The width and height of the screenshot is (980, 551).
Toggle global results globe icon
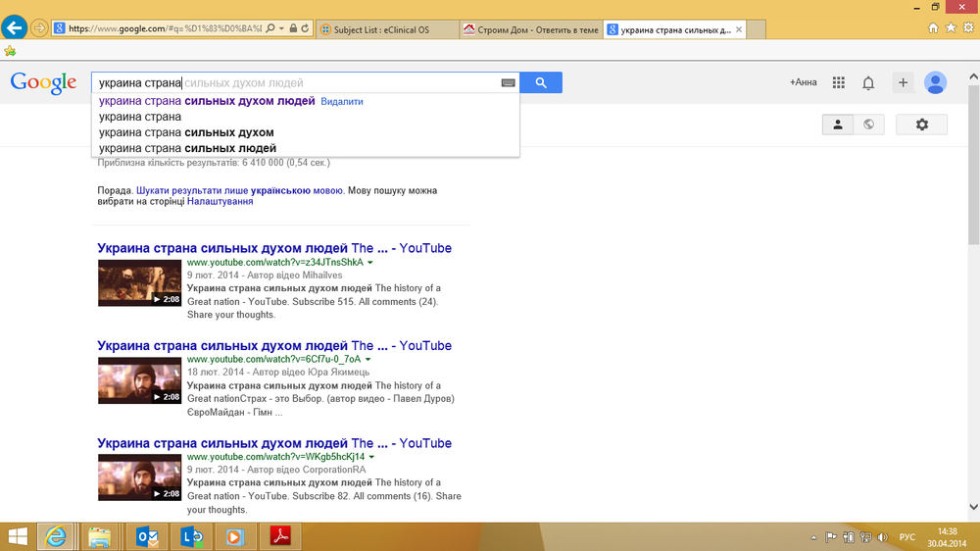[x=868, y=125]
